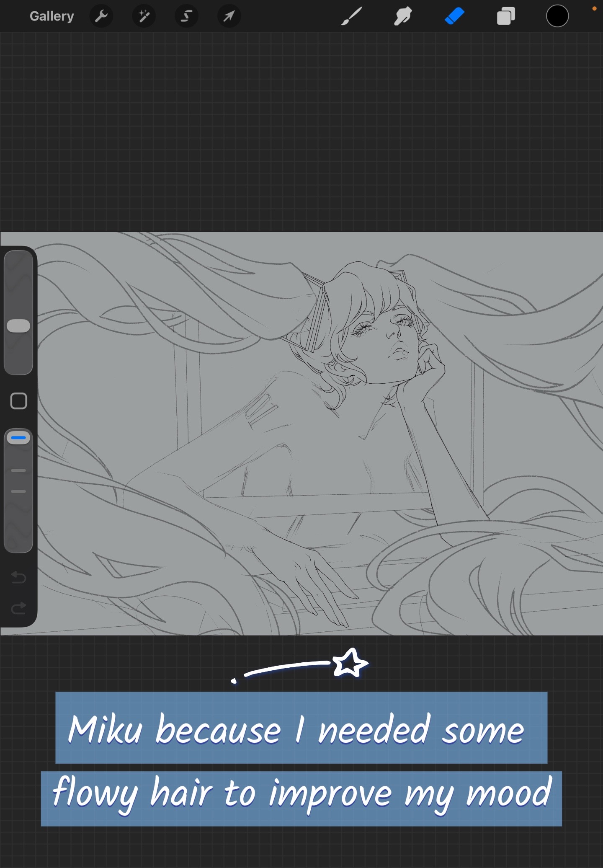
Task: Redo the last undone stroke
Action: pyautogui.click(x=18, y=608)
